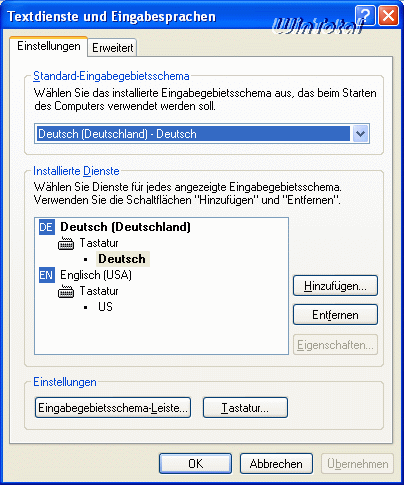Select Deutsch (Deutschland) in the services list
This screenshot has height=485, width=404.
coord(125,227)
